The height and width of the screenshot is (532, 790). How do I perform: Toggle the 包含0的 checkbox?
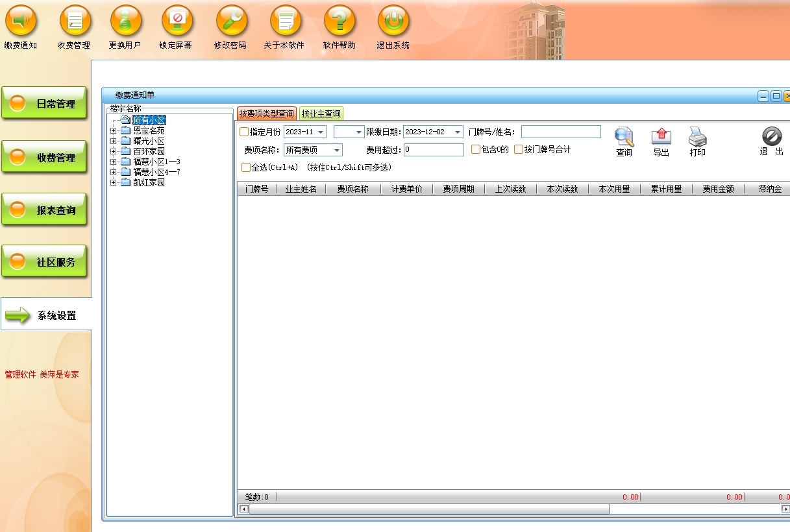pyautogui.click(x=476, y=150)
